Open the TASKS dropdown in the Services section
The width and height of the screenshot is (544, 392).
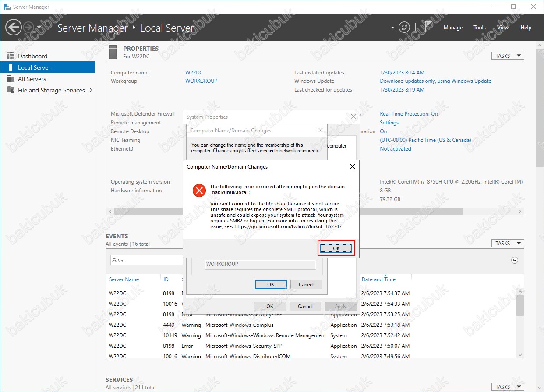click(508, 387)
